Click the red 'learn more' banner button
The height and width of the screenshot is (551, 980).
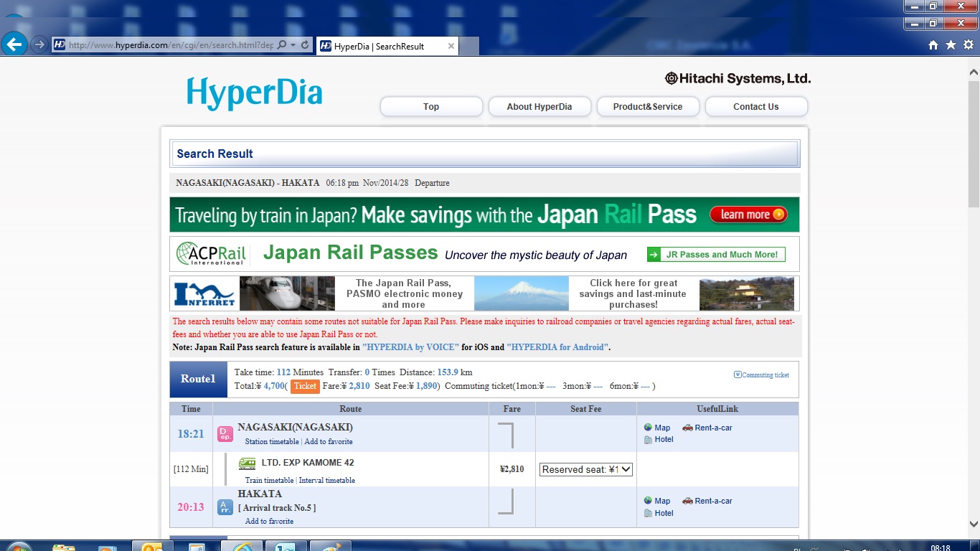coord(748,215)
